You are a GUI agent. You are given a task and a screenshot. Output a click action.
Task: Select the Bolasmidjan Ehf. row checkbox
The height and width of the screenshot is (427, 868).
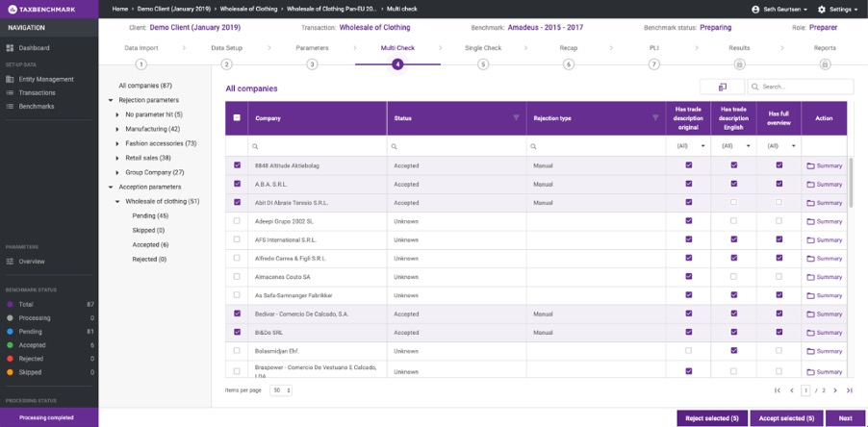point(237,350)
